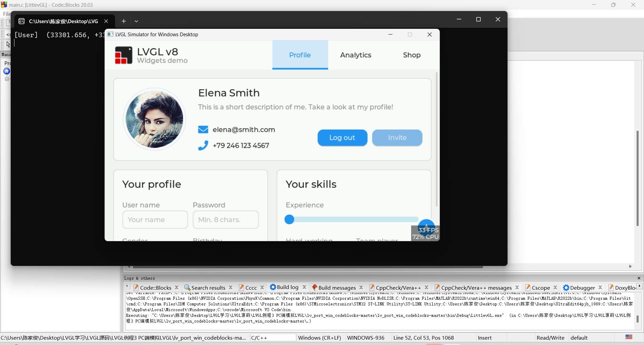Click the editor horizontal scroll right arrow
Screen dimensions: 644x345
tap(630, 267)
